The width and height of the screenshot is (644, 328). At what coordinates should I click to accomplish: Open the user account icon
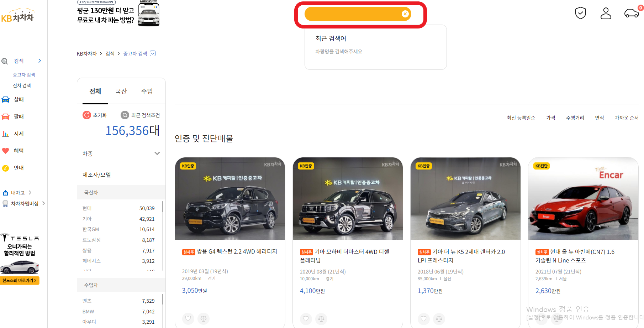[606, 13]
